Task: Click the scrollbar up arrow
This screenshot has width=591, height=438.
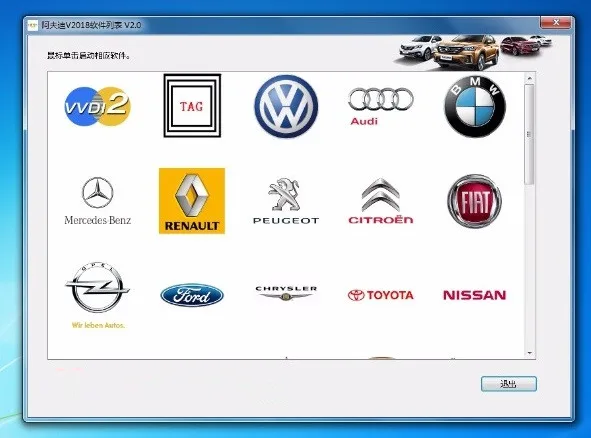Action: pos(530,78)
